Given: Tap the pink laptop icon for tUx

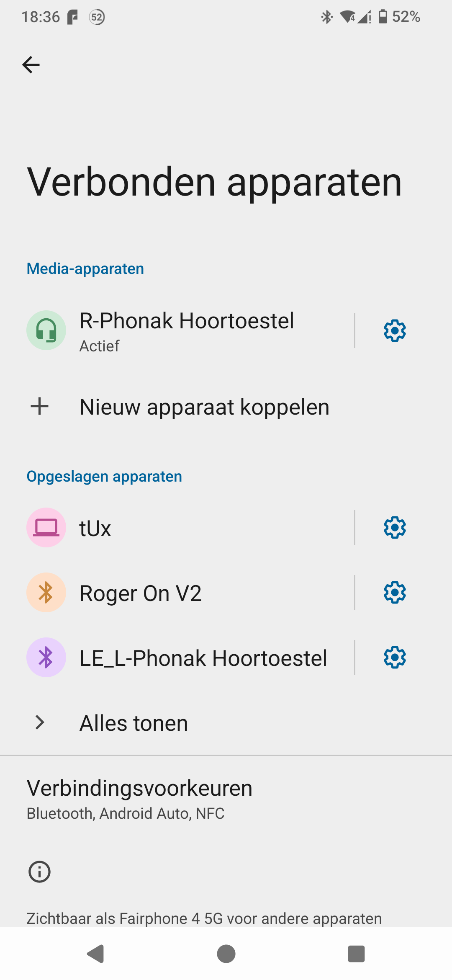Looking at the screenshot, I should click(x=46, y=528).
